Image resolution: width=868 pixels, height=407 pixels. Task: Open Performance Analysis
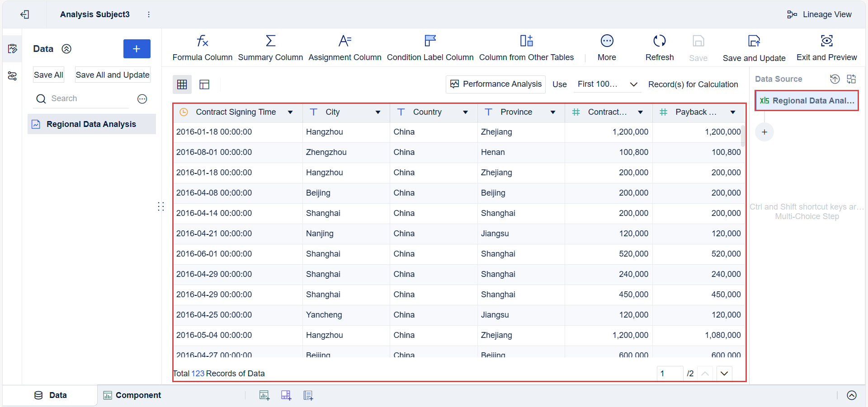coord(495,84)
